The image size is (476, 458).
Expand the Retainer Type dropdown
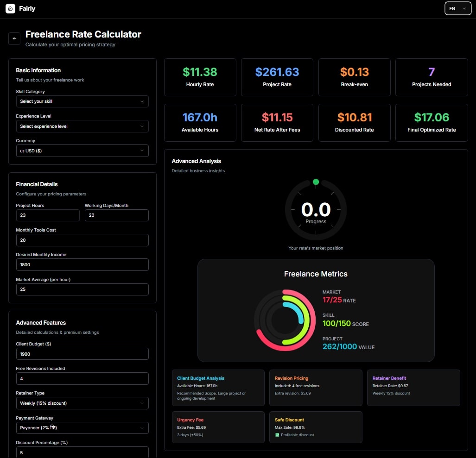[x=82, y=403]
